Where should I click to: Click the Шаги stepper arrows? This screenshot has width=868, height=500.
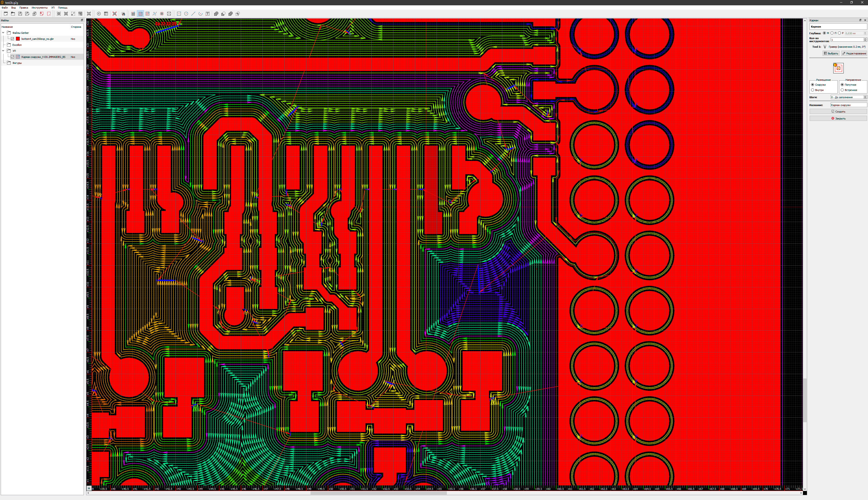click(865, 97)
